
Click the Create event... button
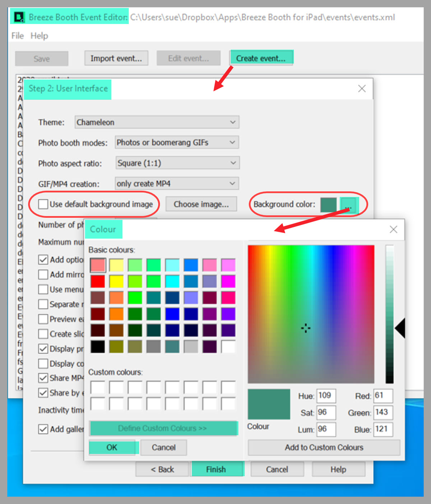click(261, 58)
